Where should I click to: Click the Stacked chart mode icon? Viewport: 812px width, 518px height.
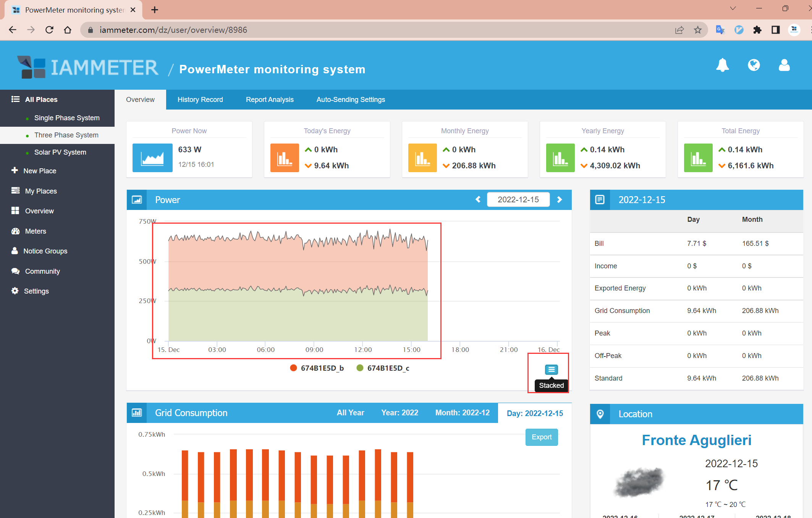click(551, 370)
